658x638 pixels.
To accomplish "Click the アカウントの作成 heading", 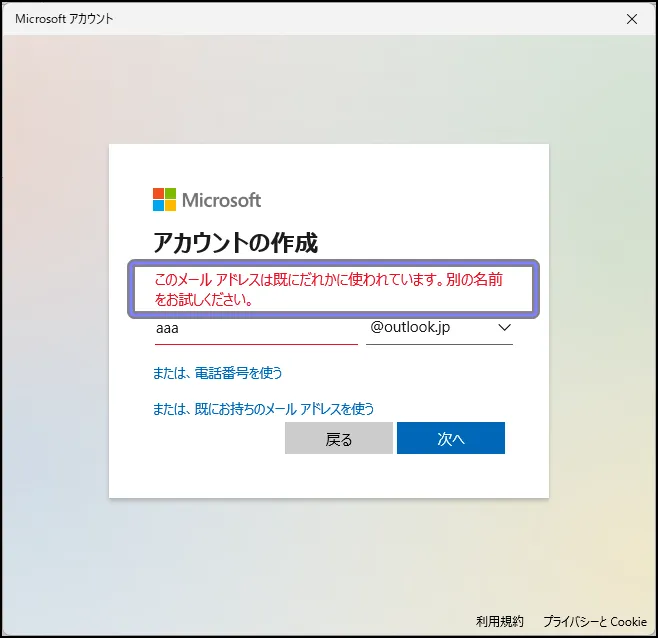I will click(235, 243).
